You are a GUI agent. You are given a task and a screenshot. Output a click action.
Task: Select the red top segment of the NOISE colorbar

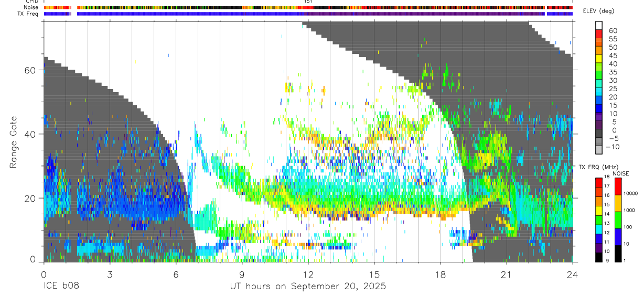click(617, 186)
